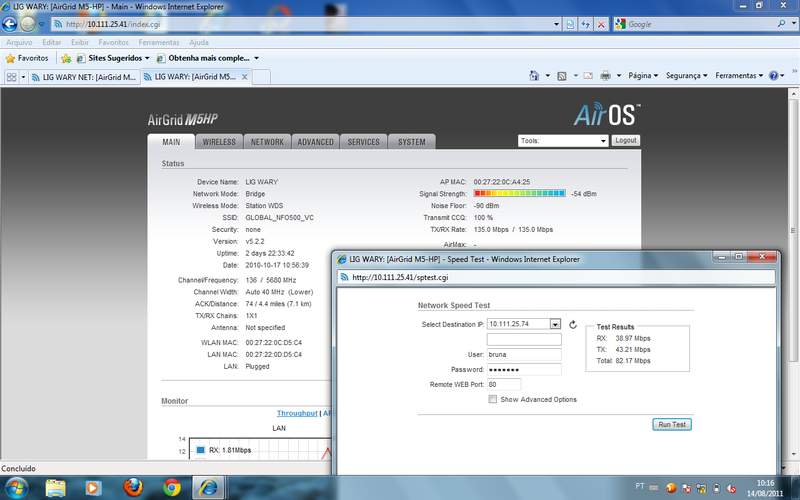800x500 pixels.
Task: Click the Signal Strength color bar
Action: (x=519, y=193)
